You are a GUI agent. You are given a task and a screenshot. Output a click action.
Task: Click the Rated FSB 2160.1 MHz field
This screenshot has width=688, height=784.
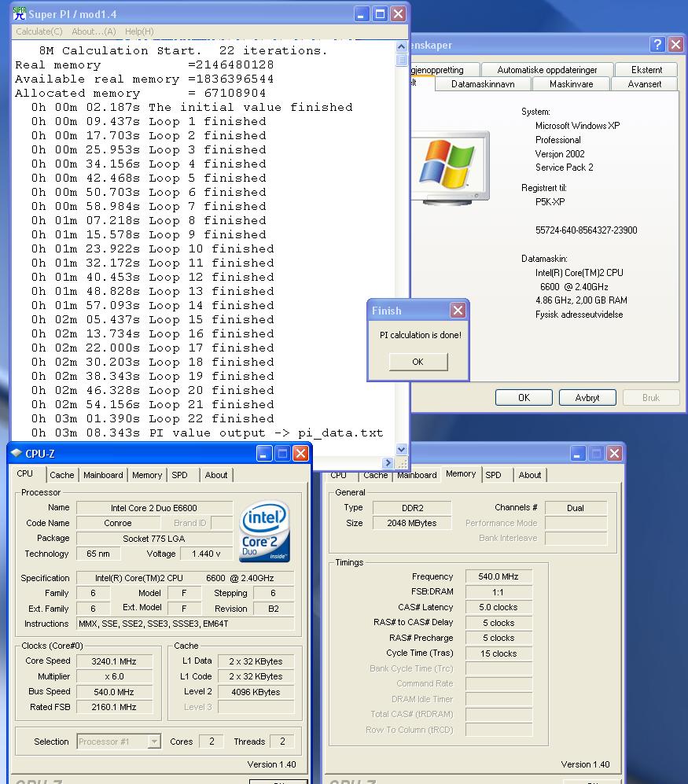click(114, 707)
